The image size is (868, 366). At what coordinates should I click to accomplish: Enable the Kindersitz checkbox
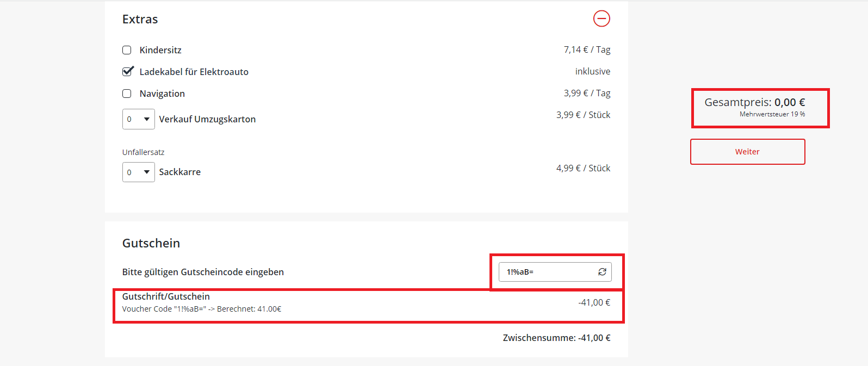click(x=127, y=50)
